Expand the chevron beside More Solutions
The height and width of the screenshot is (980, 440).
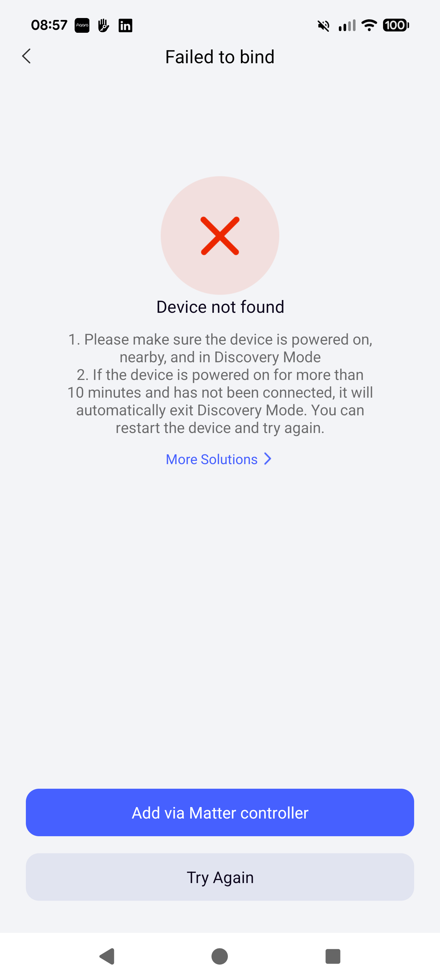268,459
